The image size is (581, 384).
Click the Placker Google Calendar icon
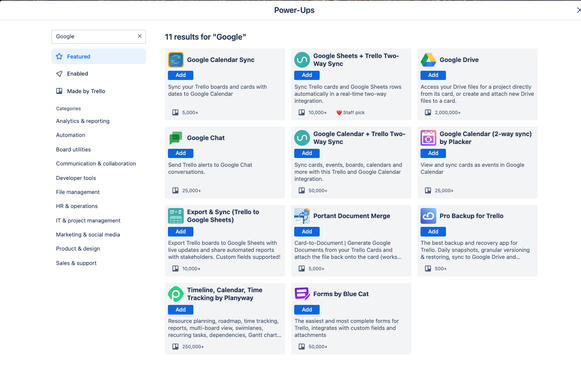pos(428,138)
